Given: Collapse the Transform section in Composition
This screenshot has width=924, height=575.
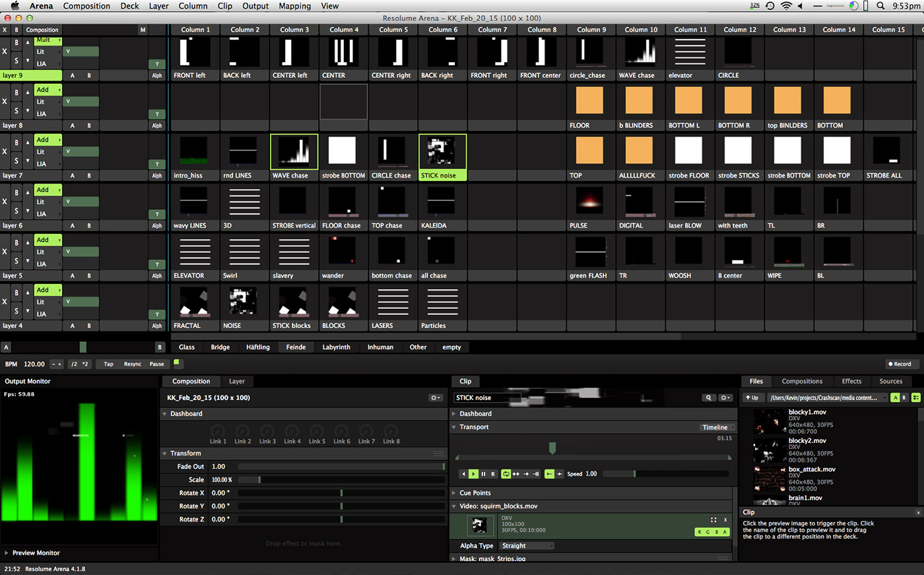Looking at the screenshot, I should coord(165,454).
